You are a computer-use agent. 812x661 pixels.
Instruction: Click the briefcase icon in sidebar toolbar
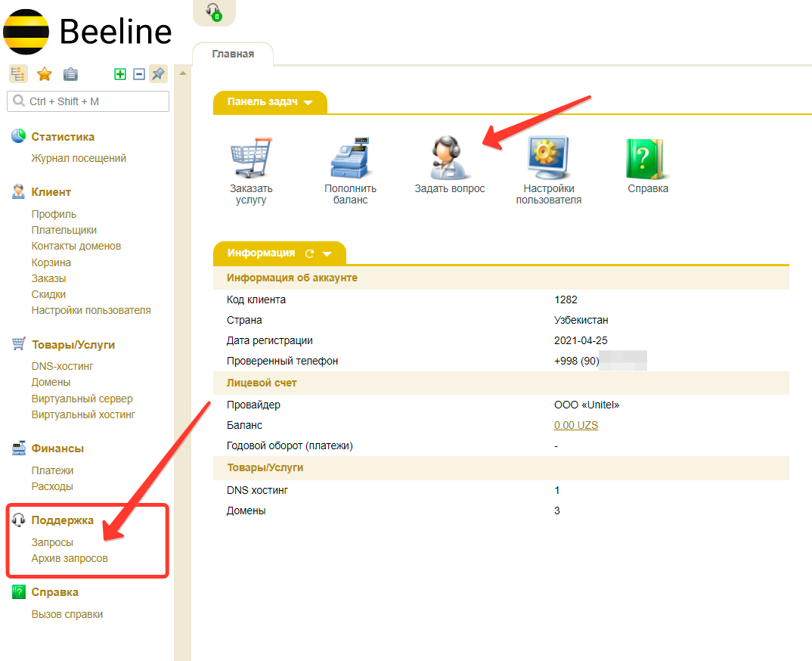coord(70,75)
